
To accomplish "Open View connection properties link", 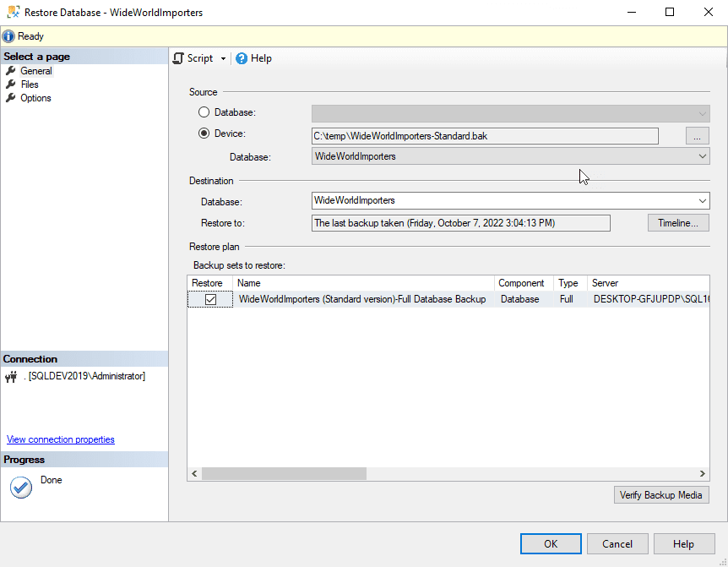I will click(60, 439).
